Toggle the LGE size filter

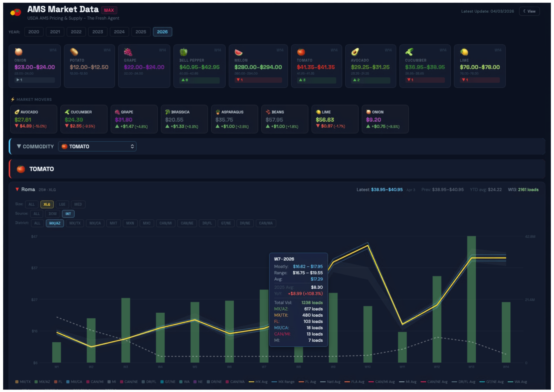click(62, 204)
